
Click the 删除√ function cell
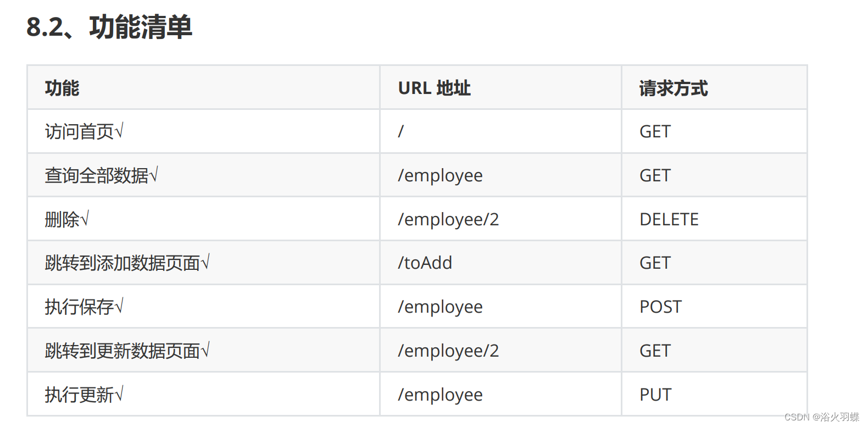[x=66, y=219]
